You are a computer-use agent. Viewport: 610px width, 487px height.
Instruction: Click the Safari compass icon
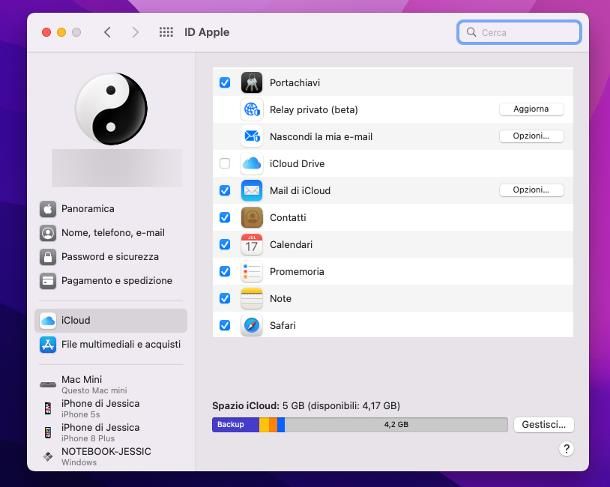(x=251, y=325)
